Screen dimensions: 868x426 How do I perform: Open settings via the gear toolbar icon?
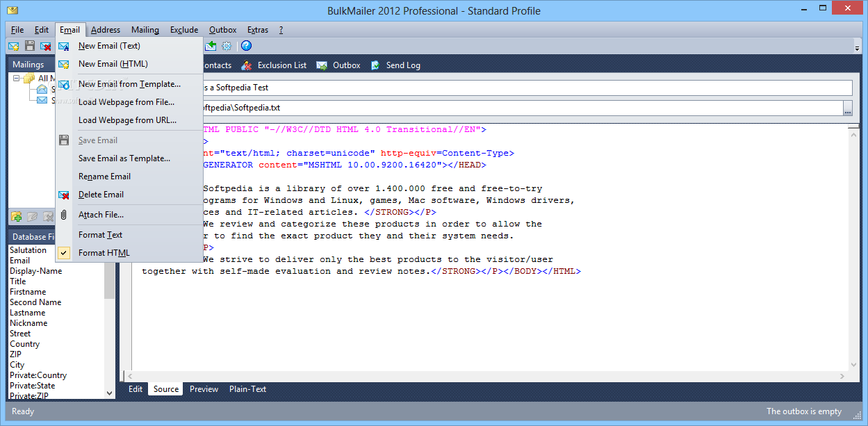coord(227,46)
